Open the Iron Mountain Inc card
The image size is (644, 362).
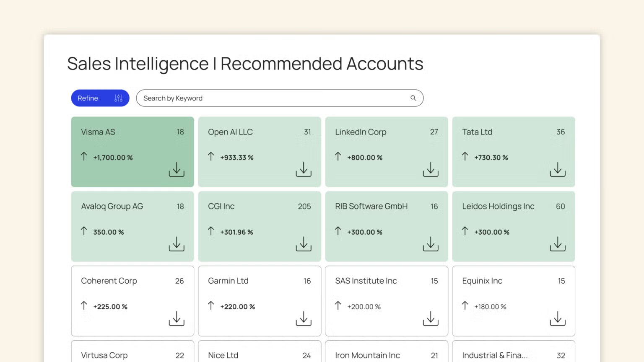coord(387,351)
